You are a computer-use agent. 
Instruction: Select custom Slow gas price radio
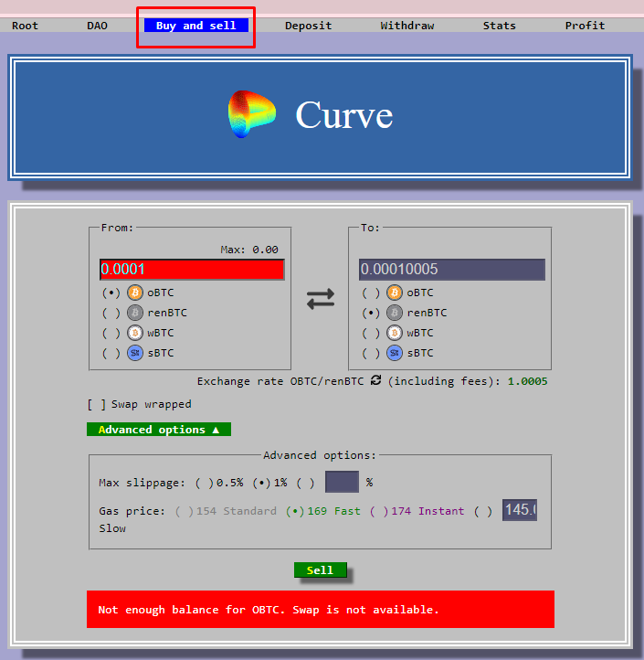(x=483, y=511)
